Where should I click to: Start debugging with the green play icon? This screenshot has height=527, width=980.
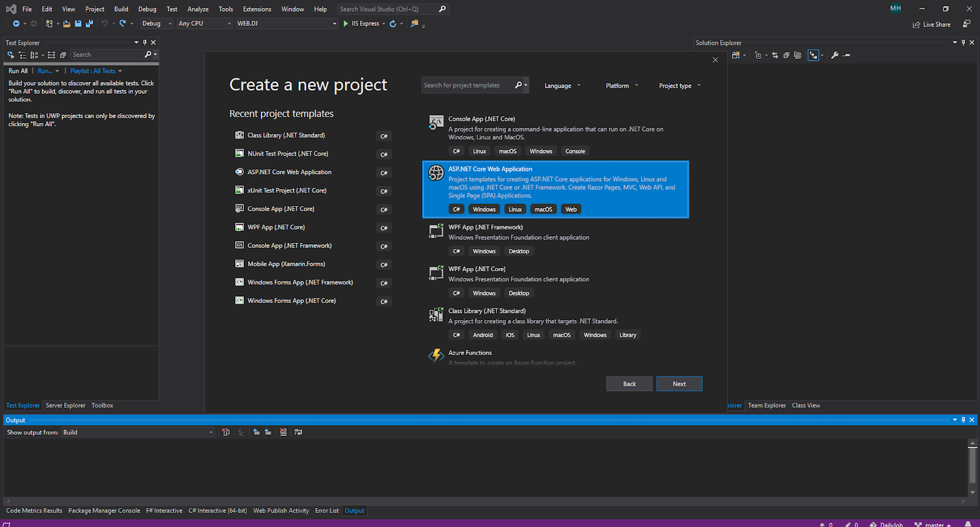click(x=346, y=23)
